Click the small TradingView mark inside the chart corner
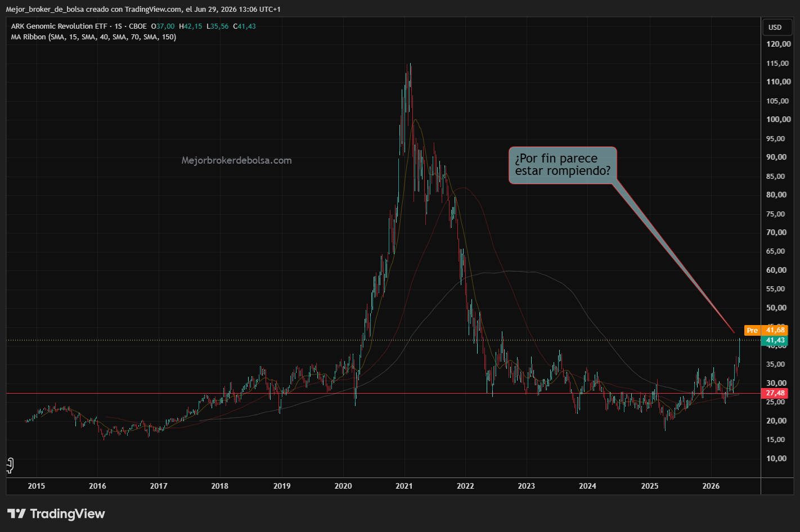This screenshot has height=532, width=800. (10, 465)
